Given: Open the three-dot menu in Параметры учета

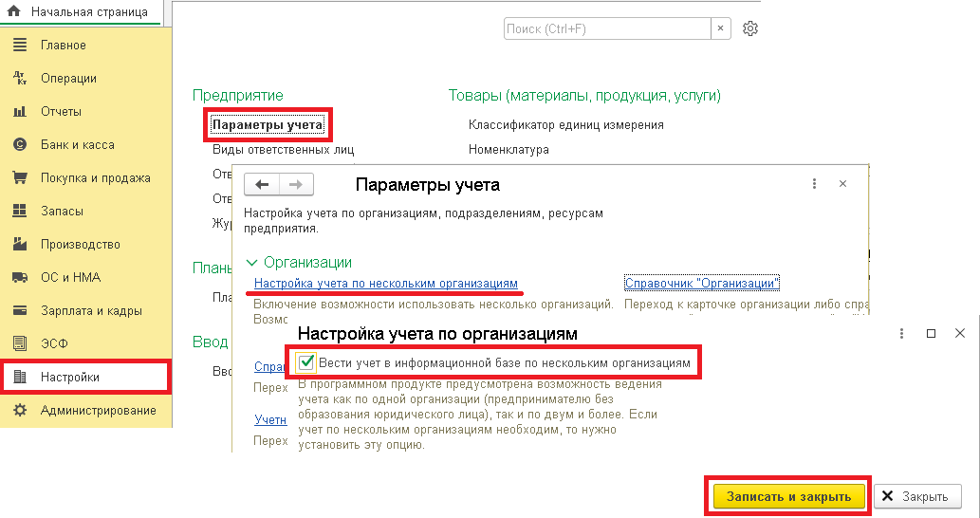Looking at the screenshot, I should coord(814,184).
